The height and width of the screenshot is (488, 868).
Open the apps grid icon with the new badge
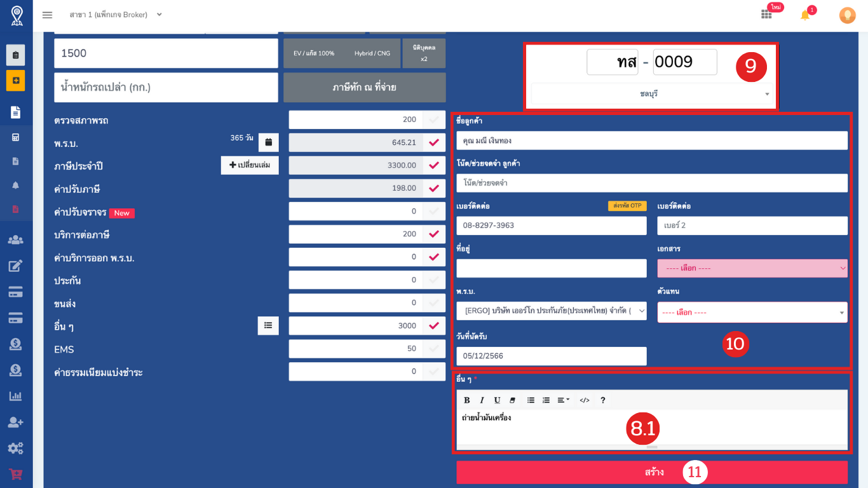click(x=766, y=14)
